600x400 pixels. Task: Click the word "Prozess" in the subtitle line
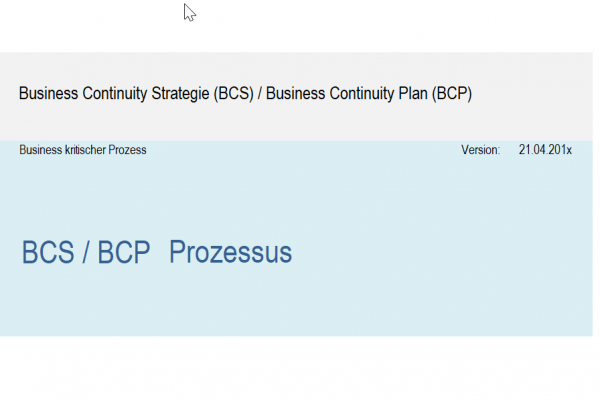[128, 150]
